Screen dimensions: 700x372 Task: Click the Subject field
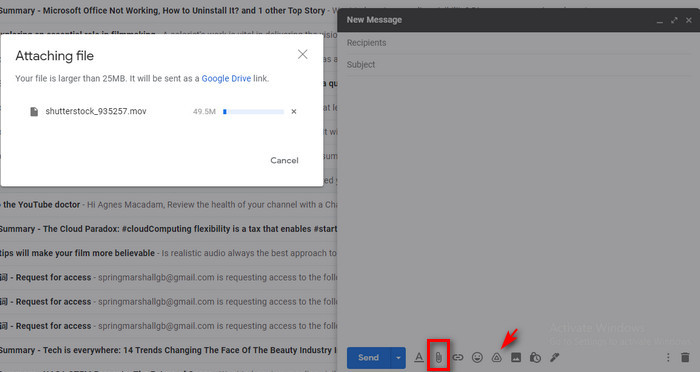pos(518,65)
